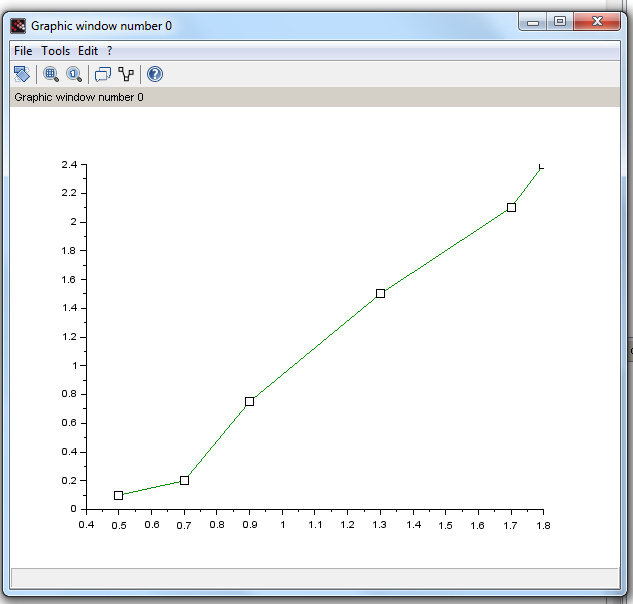Click the y-axis label '1.6'

tap(69, 279)
